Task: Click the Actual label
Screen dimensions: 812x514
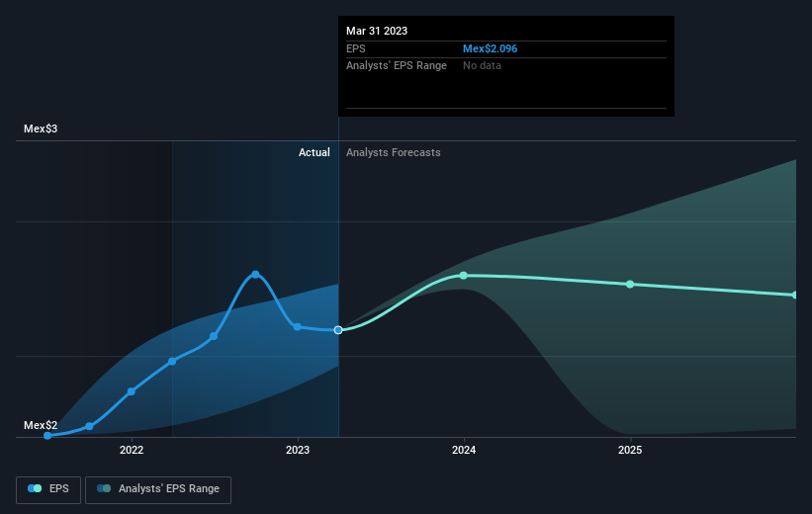Action: (314, 152)
